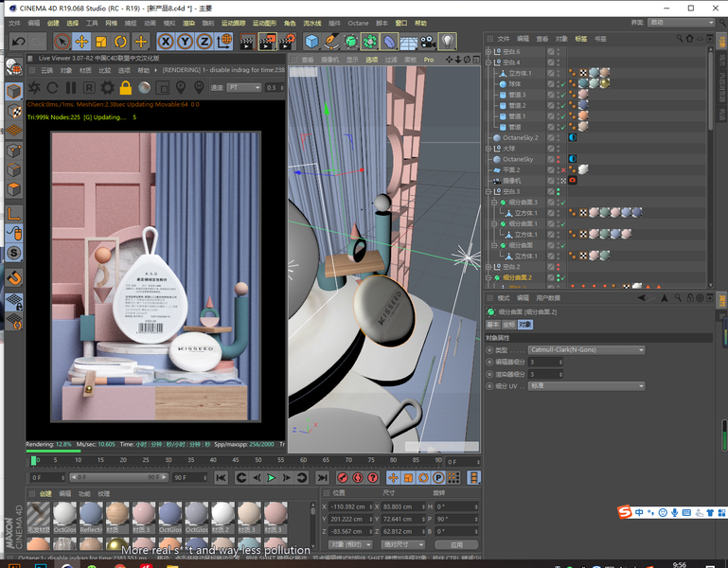Add a Cube primitive object
Viewport: 728px width, 568px height.
[312, 42]
